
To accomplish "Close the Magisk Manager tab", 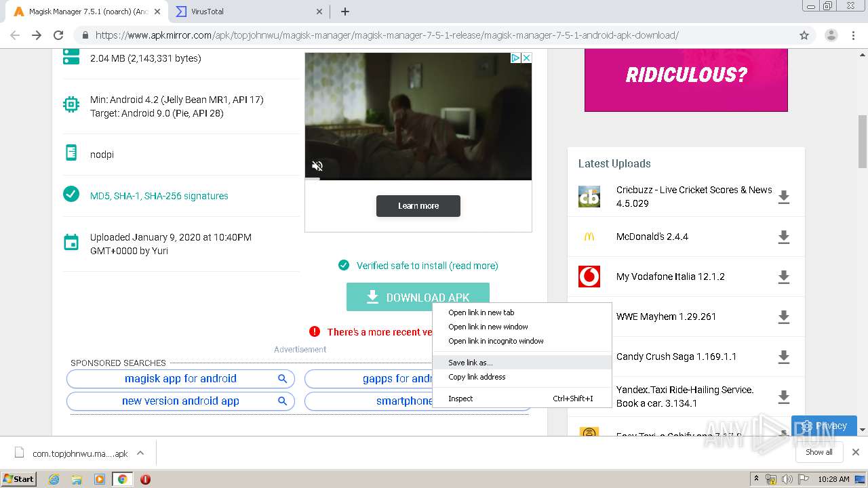I will [x=157, y=12].
